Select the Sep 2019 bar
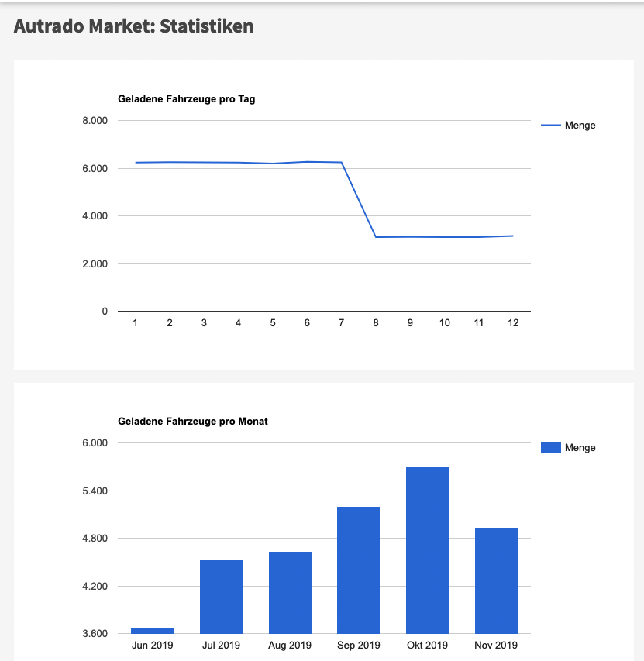 [358, 570]
